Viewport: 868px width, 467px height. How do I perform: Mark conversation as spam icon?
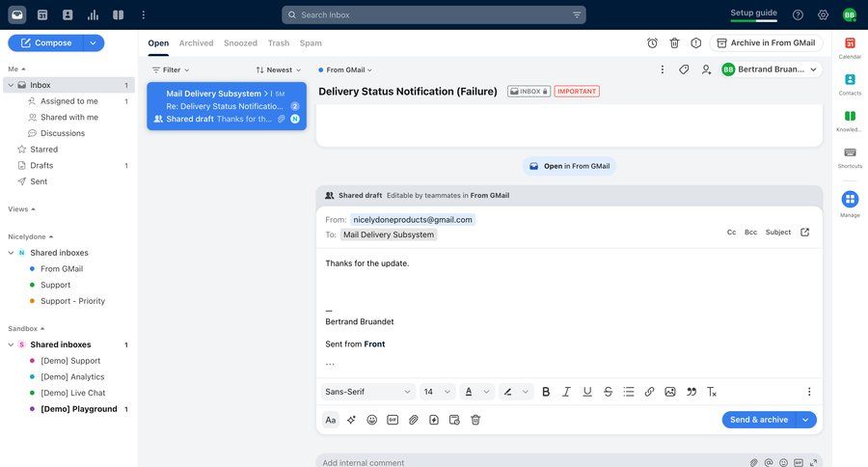[x=695, y=42]
